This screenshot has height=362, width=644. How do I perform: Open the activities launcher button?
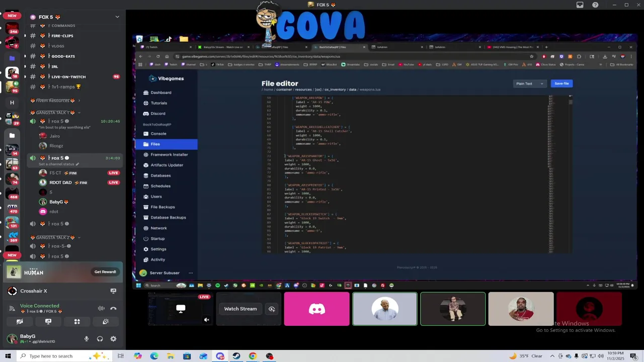tap(77, 321)
